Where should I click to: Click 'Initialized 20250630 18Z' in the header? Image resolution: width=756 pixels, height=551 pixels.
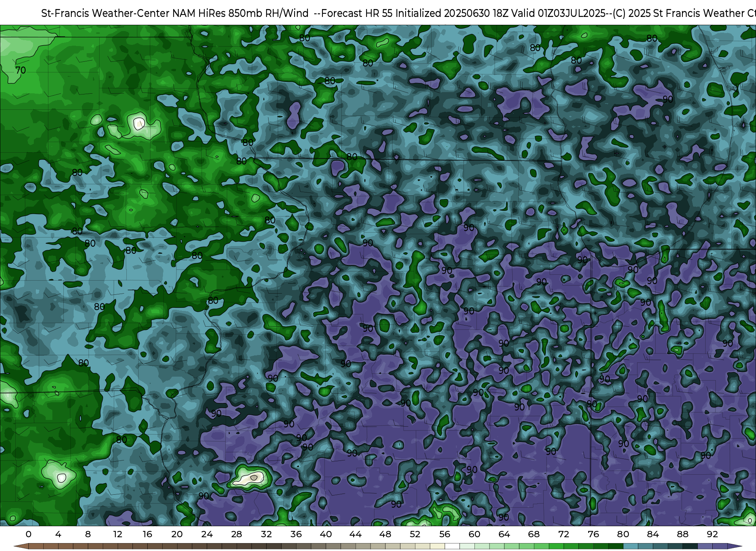pos(452,13)
